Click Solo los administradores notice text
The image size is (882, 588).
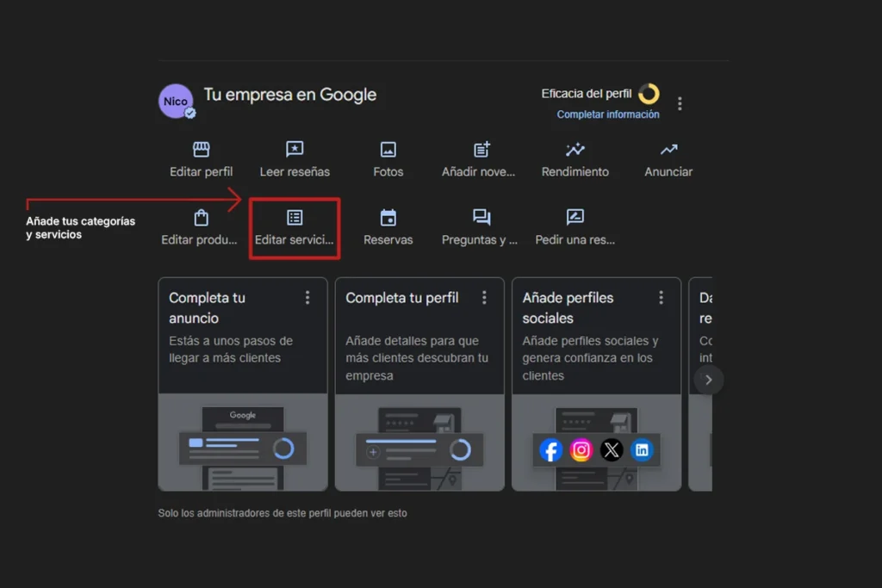pos(283,513)
